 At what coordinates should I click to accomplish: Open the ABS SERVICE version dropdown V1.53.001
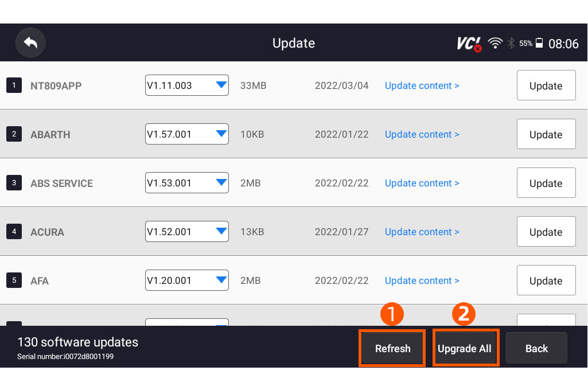tap(187, 182)
